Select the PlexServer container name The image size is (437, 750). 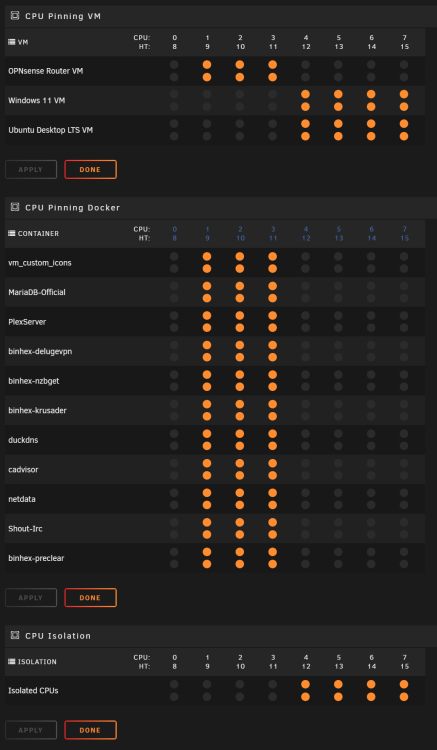coord(27,322)
